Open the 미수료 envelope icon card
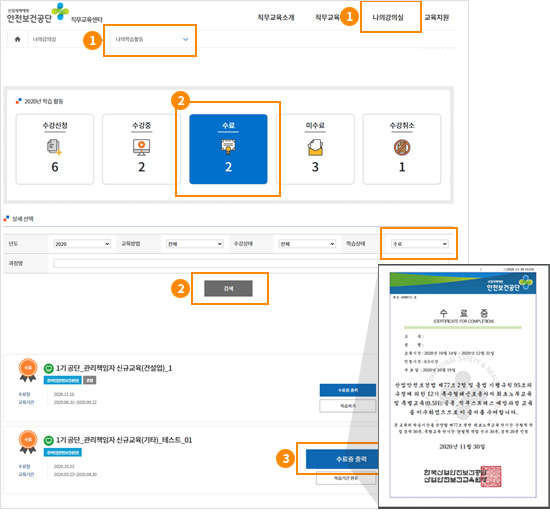The width and height of the screenshot is (550, 532). 315,149
